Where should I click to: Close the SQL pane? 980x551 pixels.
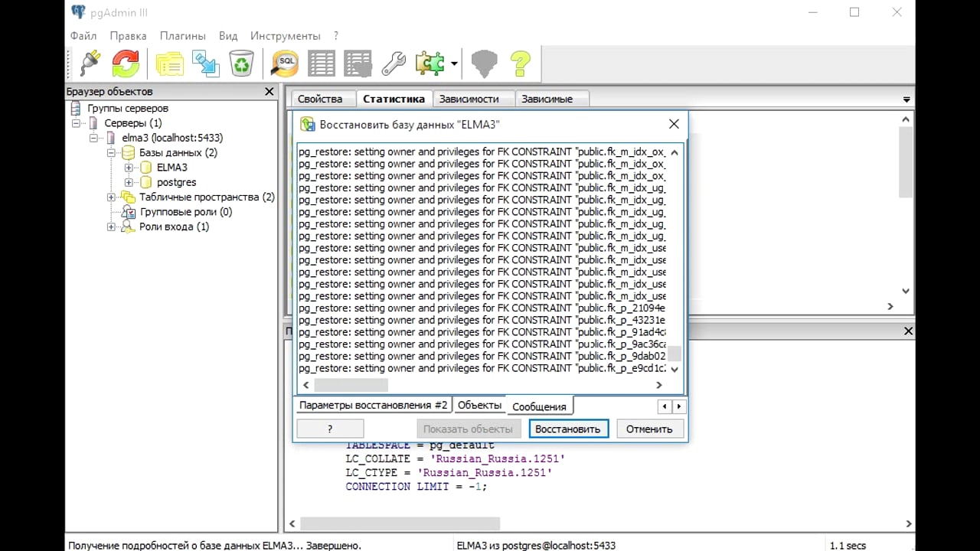(908, 331)
